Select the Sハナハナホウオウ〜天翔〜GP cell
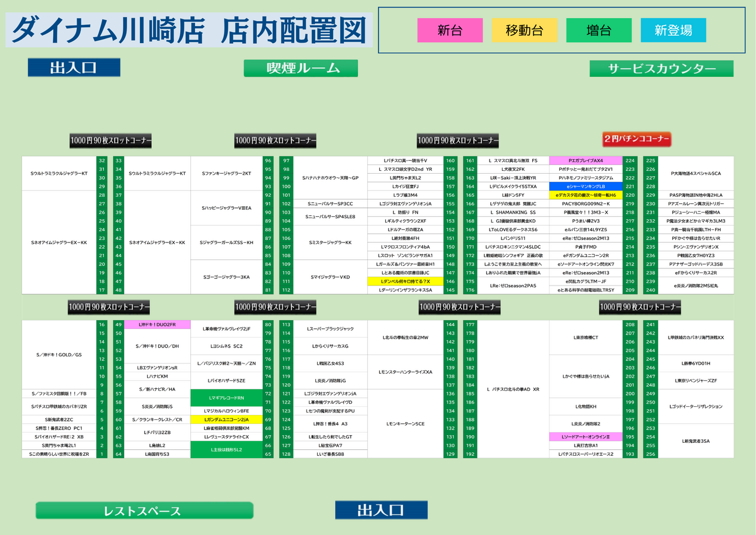Image resolution: width=756 pixels, height=535 pixels. click(x=330, y=177)
